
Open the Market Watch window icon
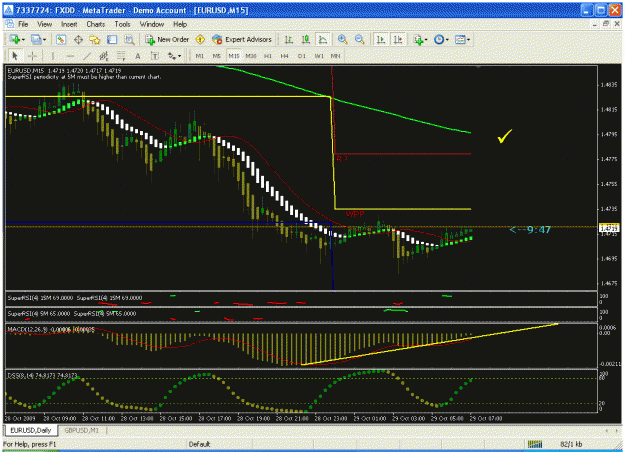tap(61, 39)
